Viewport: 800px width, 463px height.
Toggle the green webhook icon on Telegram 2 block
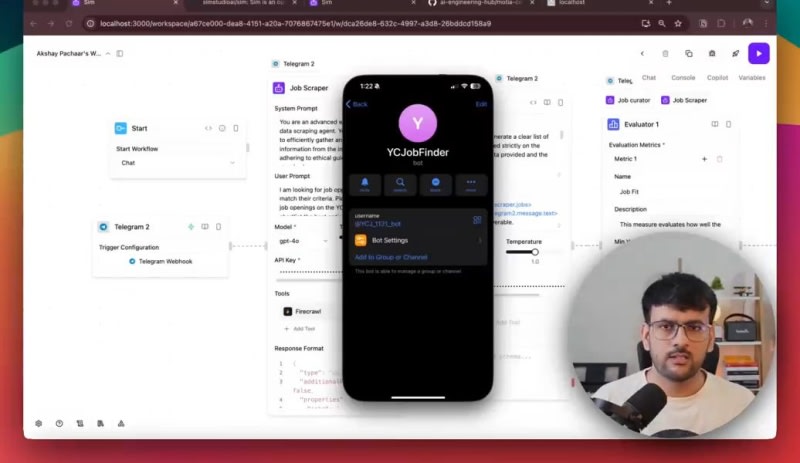(x=191, y=227)
